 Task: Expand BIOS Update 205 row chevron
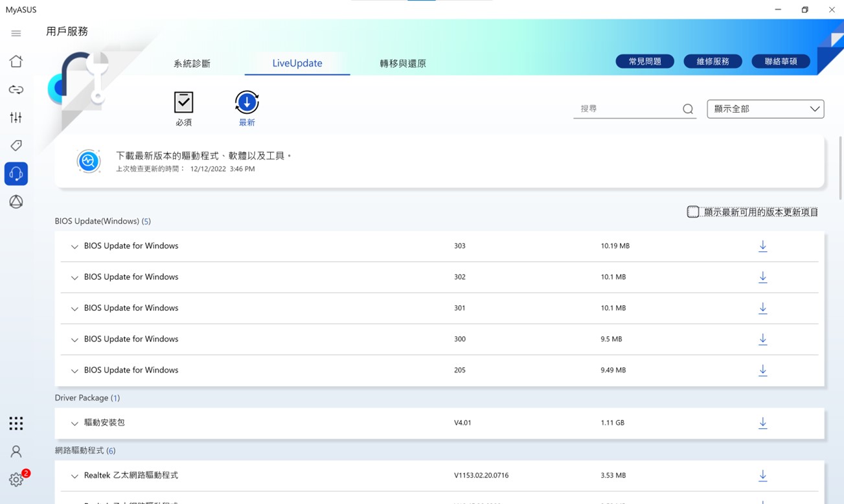click(74, 371)
